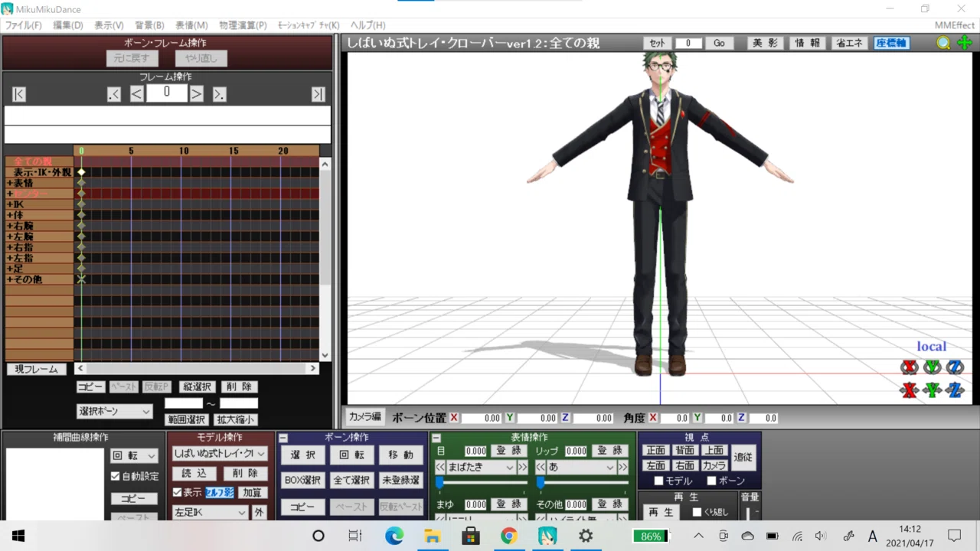Image resolution: width=980 pixels, height=551 pixels.
Task: Open the volume control in system tray
Action: [821, 536]
